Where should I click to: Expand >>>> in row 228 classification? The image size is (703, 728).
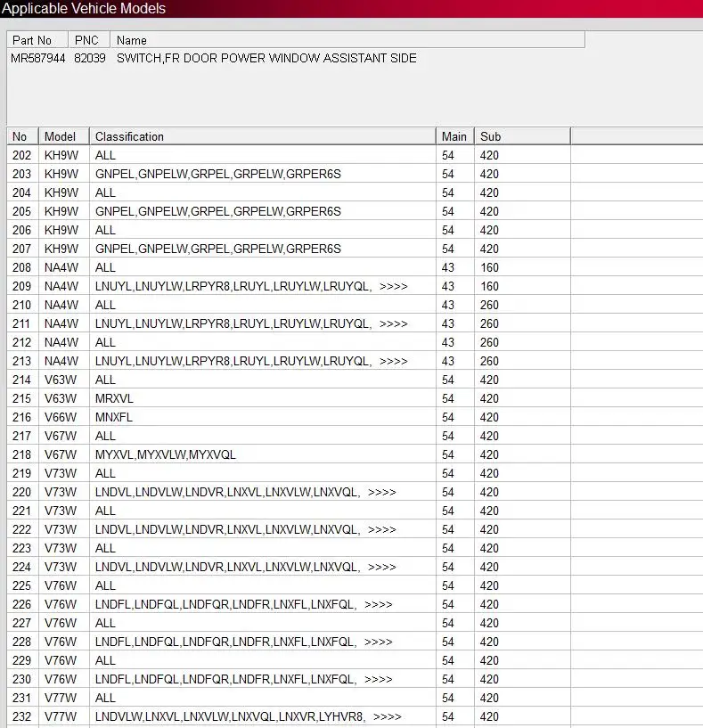pyautogui.click(x=379, y=642)
